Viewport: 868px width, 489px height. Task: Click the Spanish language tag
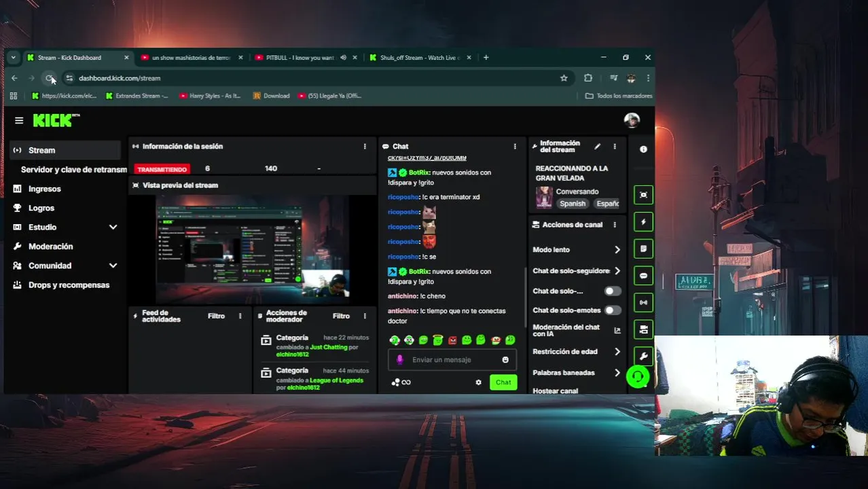[573, 204]
